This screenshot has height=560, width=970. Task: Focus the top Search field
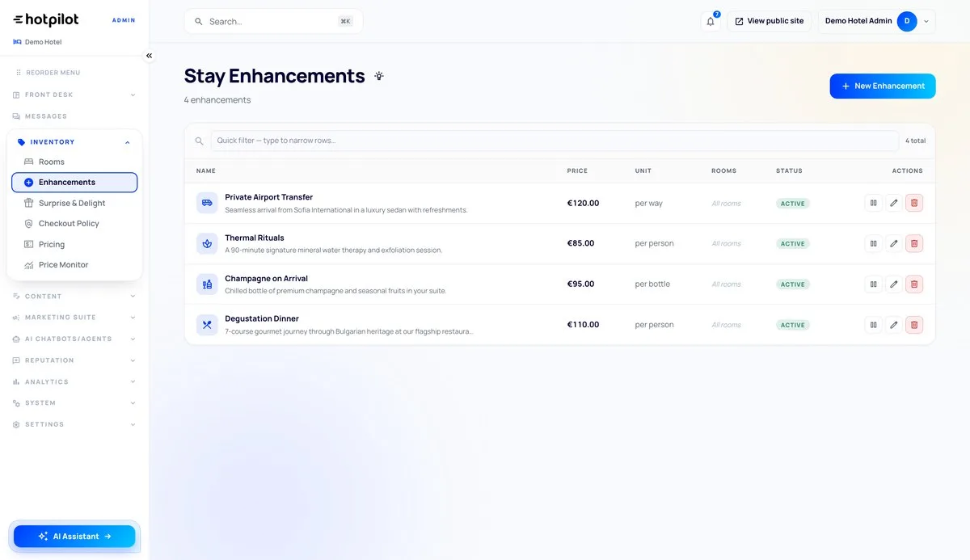point(273,21)
